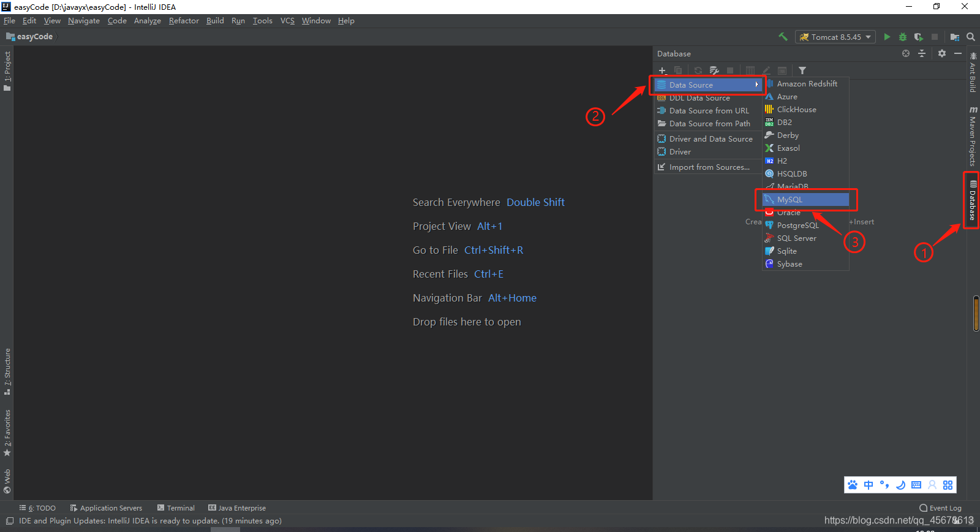Click the Table Editor grid icon in the Database toolbar

(x=750, y=70)
